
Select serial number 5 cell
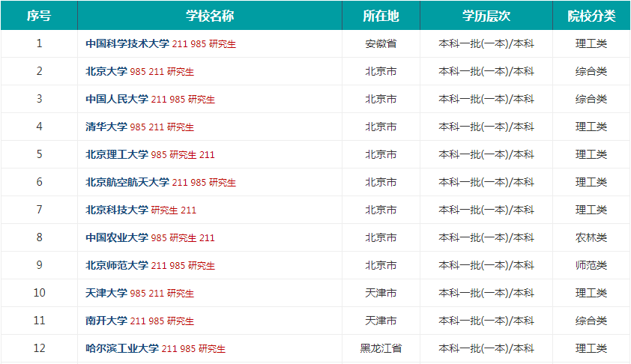click(x=39, y=154)
